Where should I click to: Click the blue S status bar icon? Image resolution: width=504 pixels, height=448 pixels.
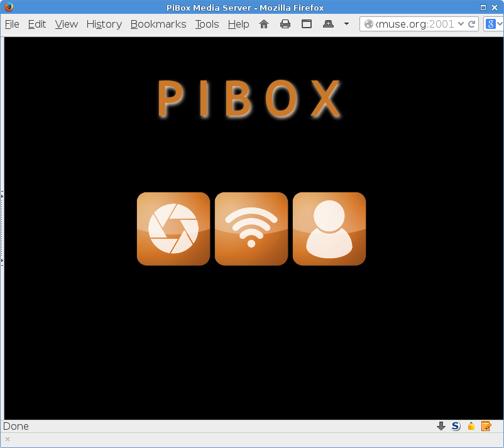pos(456,426)
